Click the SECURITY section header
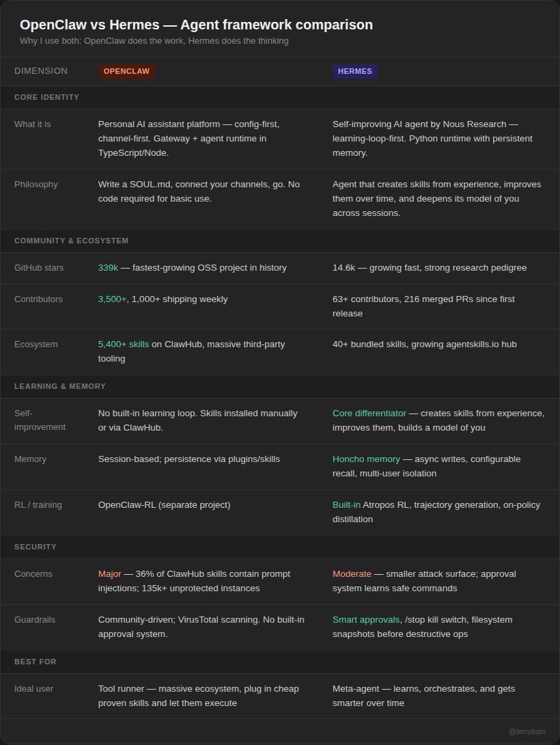This screenshot has height=745, width=560. click(36, 547)
